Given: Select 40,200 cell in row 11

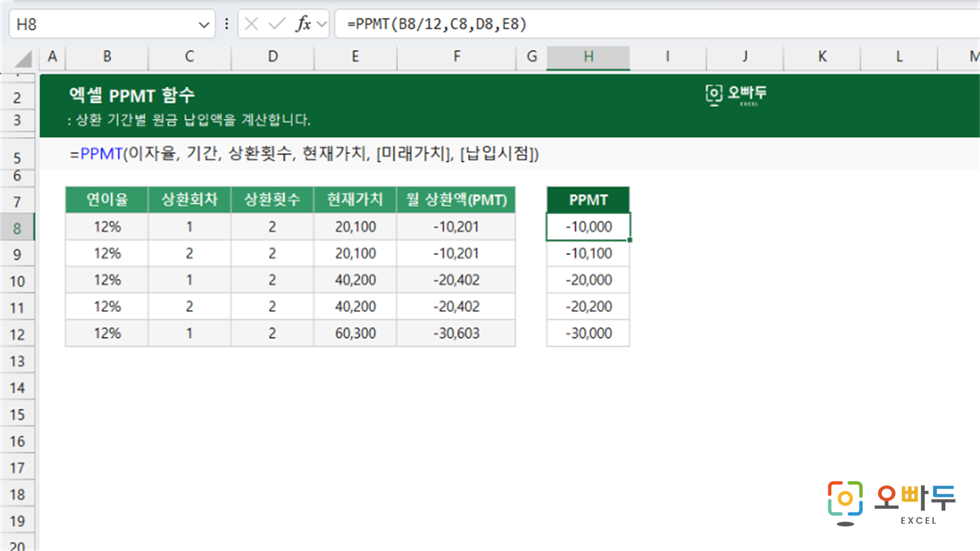Looking at the screenshot, I should tap(355, 306).
